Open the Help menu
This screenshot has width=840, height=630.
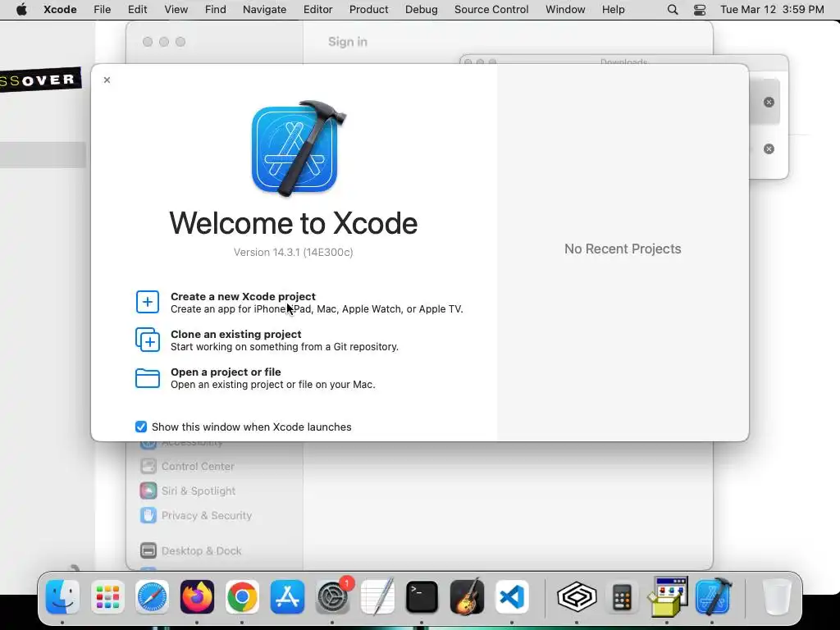tap(613, 10)
